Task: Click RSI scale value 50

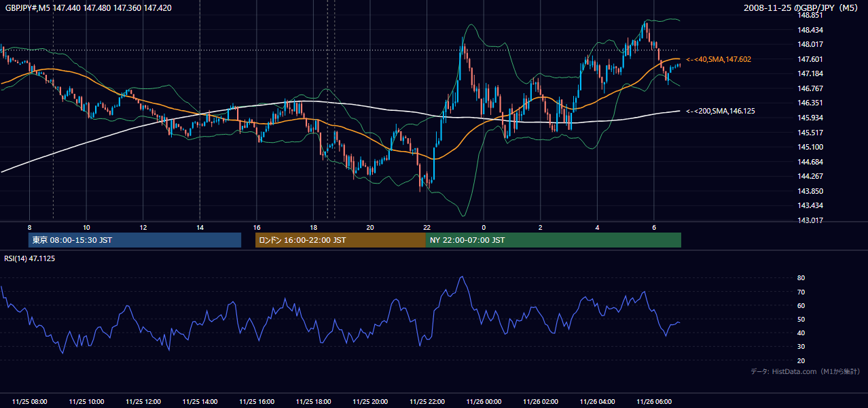Action: 801,319
